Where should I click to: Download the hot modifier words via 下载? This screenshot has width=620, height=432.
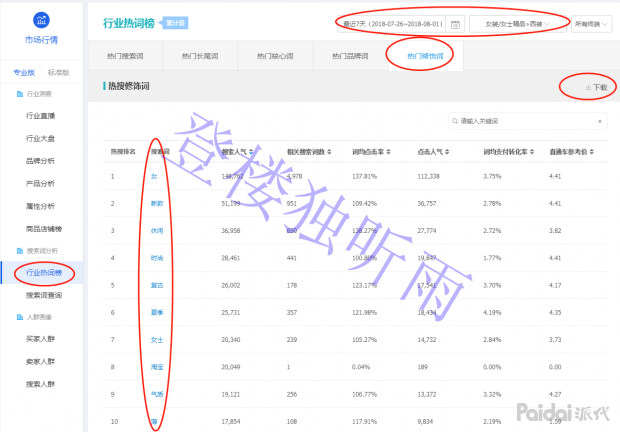(596, 87)
